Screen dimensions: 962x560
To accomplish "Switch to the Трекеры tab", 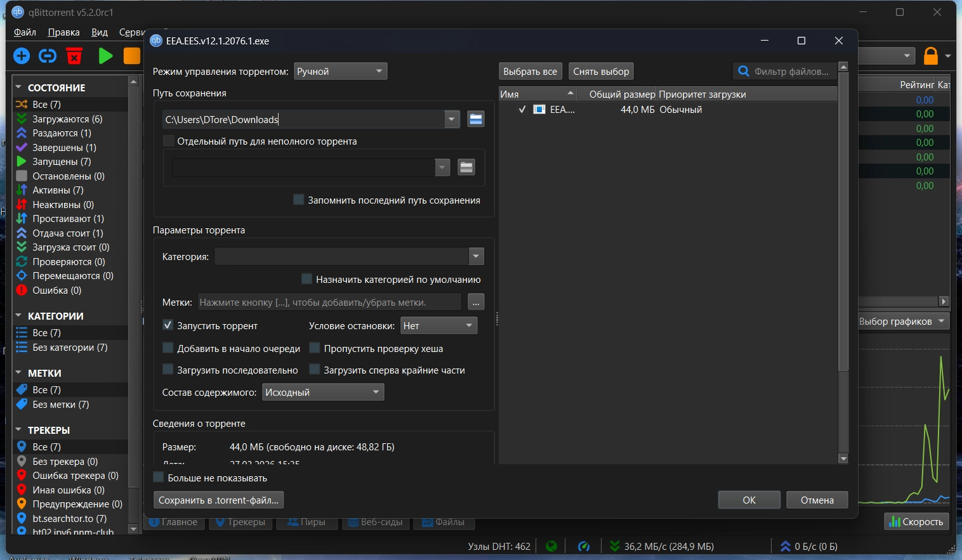I will click(x=240, y=523).
